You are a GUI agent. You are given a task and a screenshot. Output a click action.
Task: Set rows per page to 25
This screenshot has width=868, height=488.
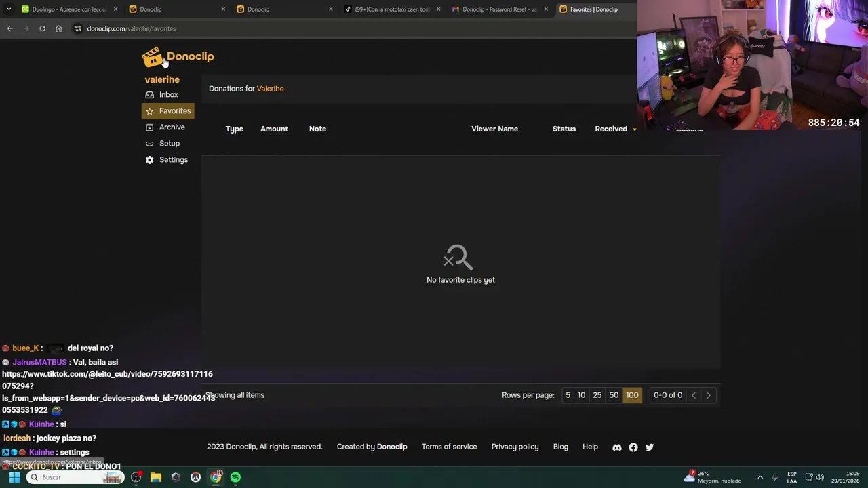tap(597, 395)
